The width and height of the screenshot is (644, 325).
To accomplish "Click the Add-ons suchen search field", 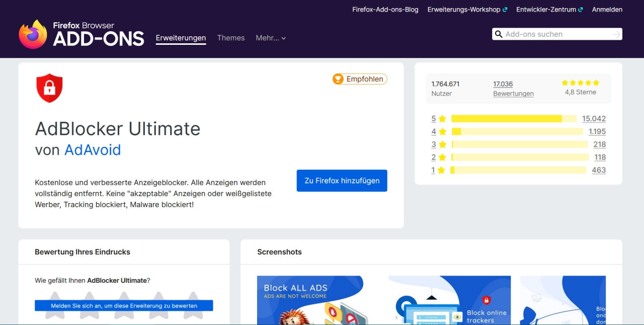I will coord(557,34).
